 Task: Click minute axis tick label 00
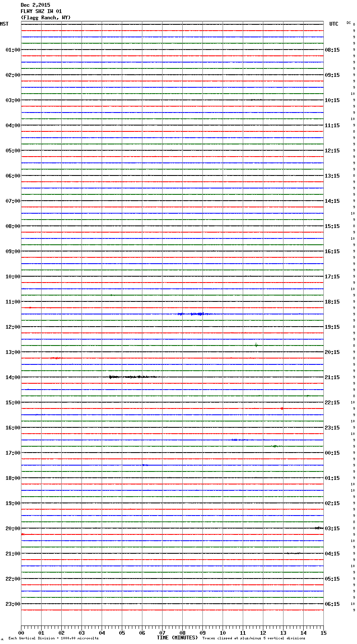(x=21, y=633)
